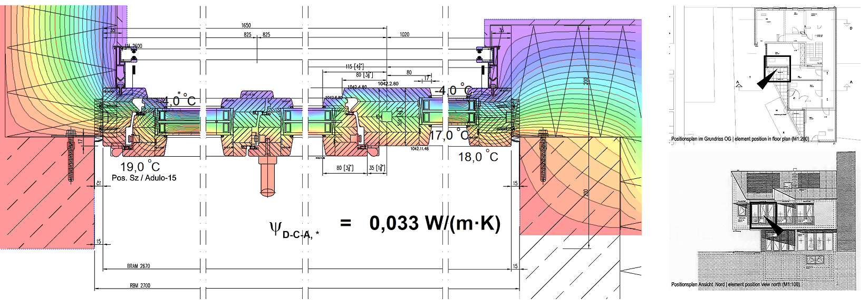Click the Positionsplan Ansicht Nord caption

(x=735, y=284)
